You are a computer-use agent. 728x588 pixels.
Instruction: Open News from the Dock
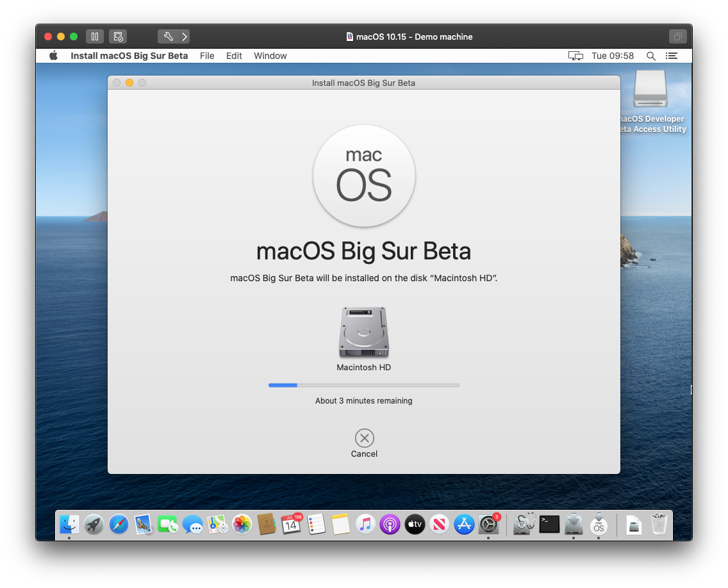[x=439, y=525]
